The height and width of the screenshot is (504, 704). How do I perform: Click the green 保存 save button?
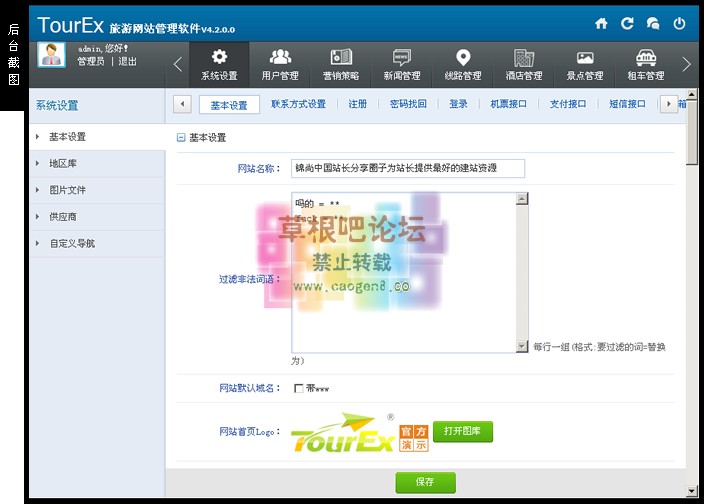(425, 482)
